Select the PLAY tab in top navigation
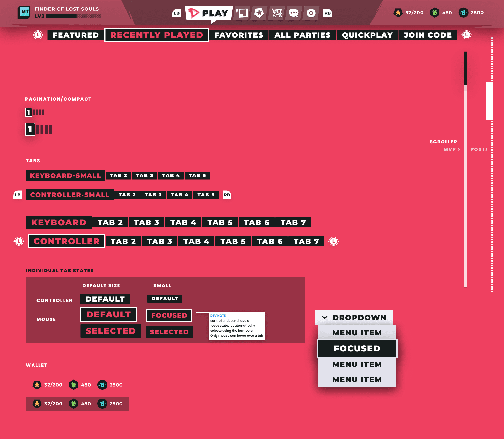Viewport: 504px width, 439px height. pos(209,13)
